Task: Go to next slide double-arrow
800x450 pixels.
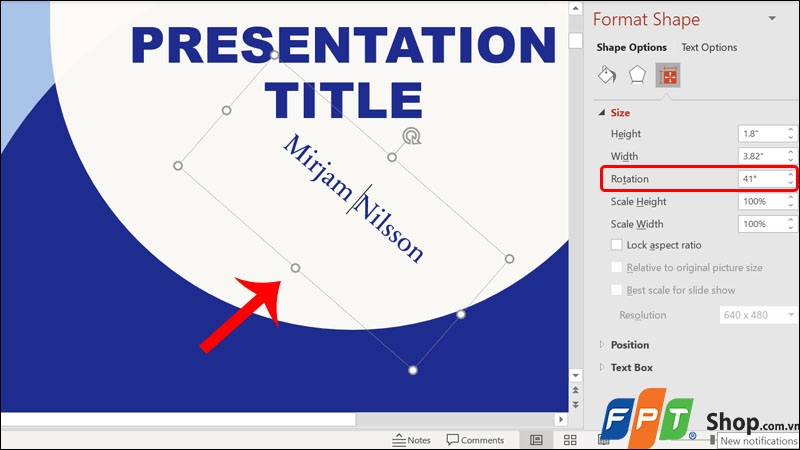Action: pyautogui.click(x=576, y=405)
